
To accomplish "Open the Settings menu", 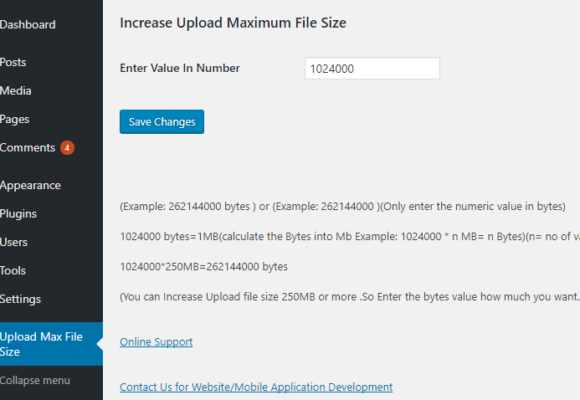I will point(20,299).
